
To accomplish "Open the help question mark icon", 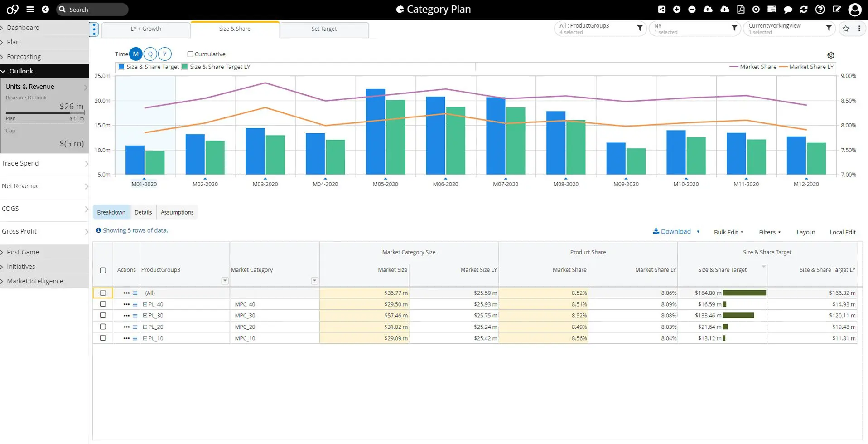I will (820, 10).
